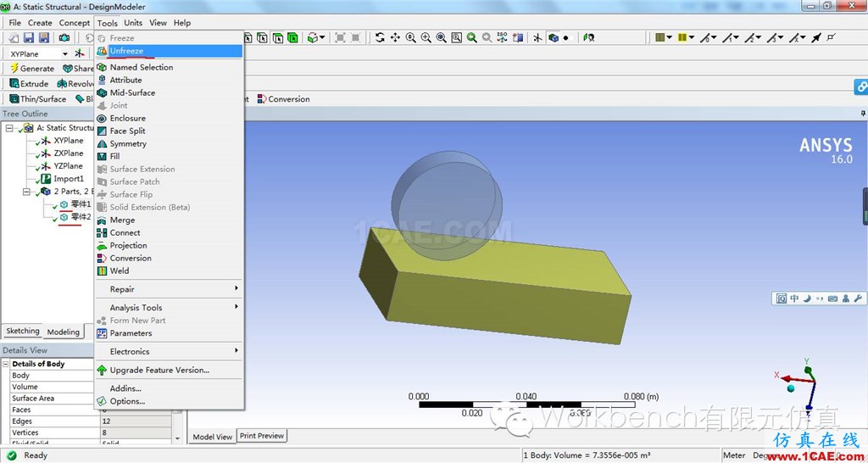Choose Face Split menu entry
Image resolution: width=868 pixels, height=463 pixels.
point(169,131)
